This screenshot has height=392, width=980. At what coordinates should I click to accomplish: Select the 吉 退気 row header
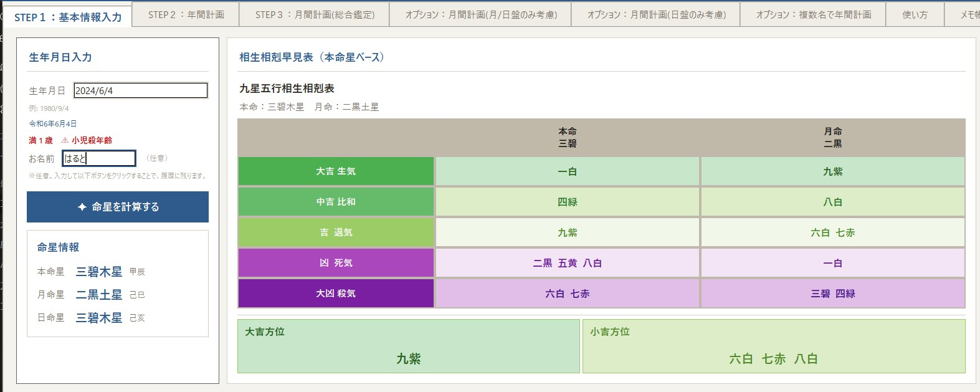coord(336,232)
